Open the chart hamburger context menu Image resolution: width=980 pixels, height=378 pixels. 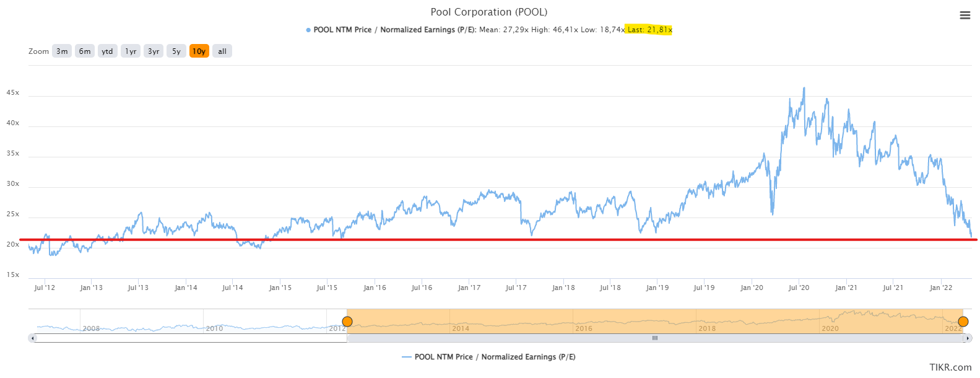point(965,15)
